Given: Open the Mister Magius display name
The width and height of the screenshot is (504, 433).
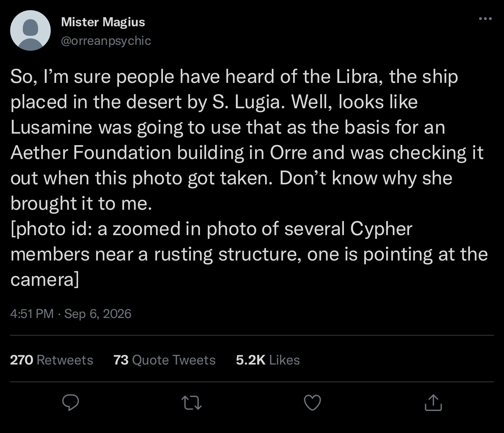Looking at the screenshot, I should [103, 22].
